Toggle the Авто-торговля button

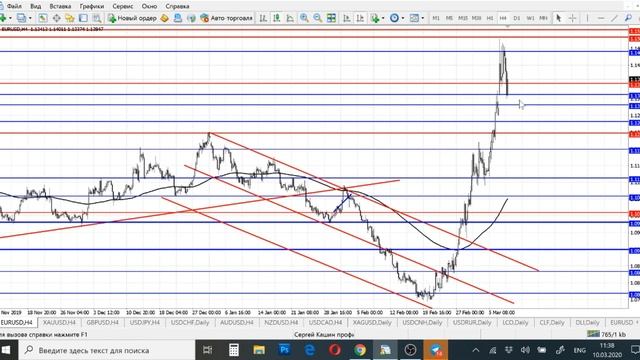[x=227, y=18]
